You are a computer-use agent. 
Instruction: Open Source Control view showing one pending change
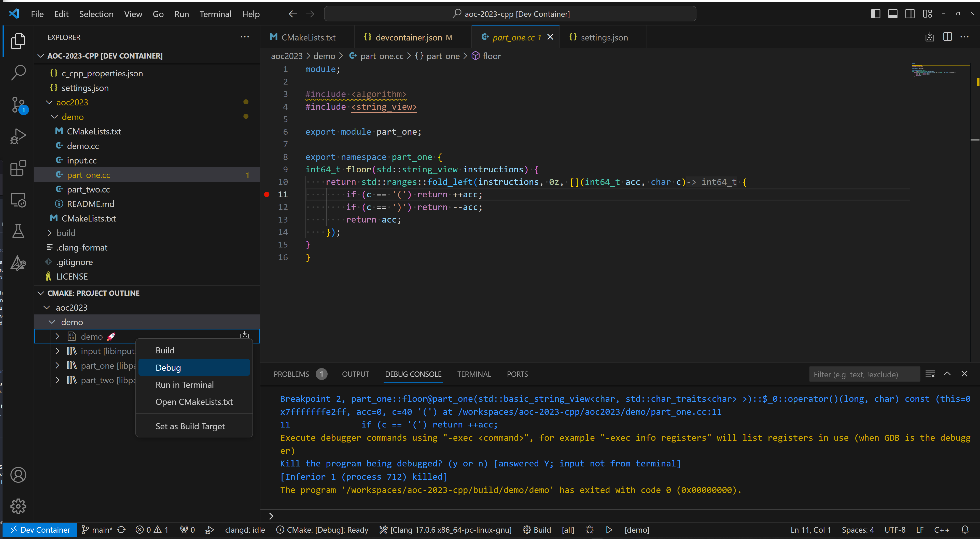point(18,105)
